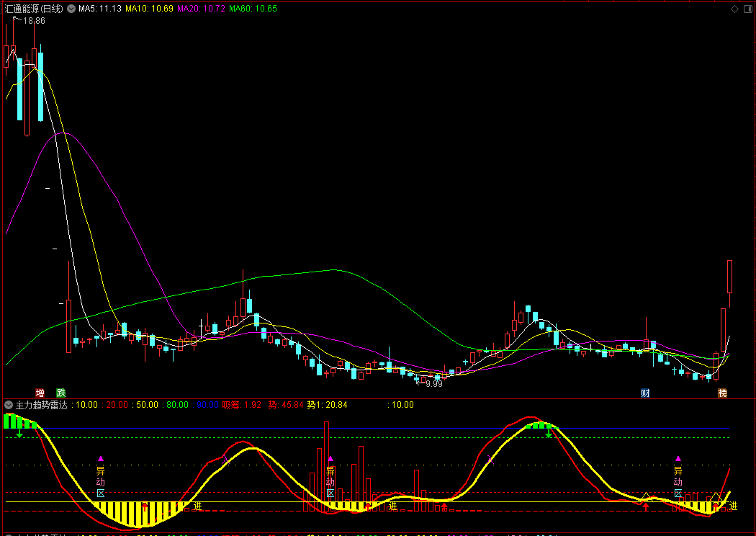
Task: Click the blue 财 marker icon
Action: pyautogui.click(x=645, y=393)
